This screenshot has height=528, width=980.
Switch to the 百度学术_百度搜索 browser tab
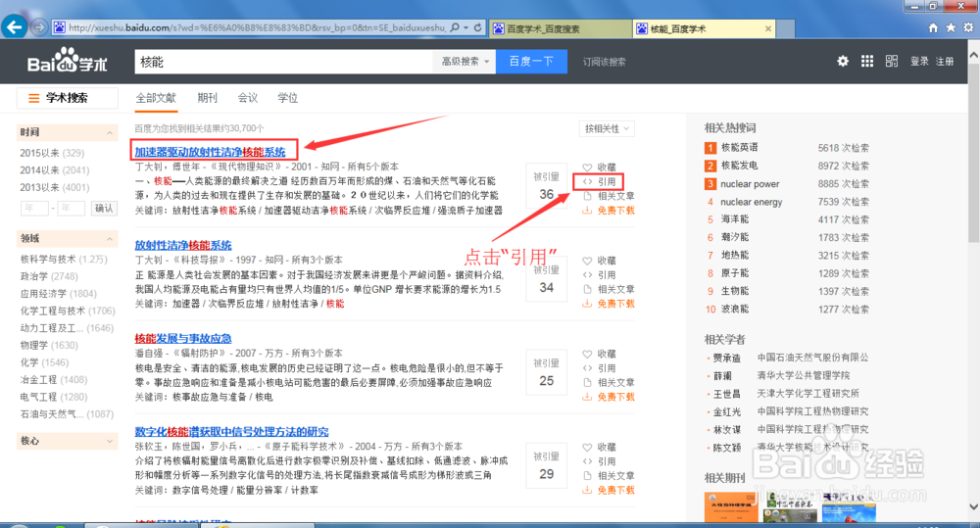click(x=560, y=28)
